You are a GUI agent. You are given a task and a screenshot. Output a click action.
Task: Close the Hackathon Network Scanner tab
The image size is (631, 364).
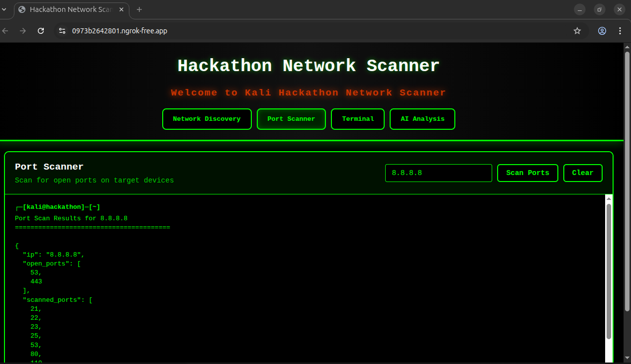tap(121, 9)
